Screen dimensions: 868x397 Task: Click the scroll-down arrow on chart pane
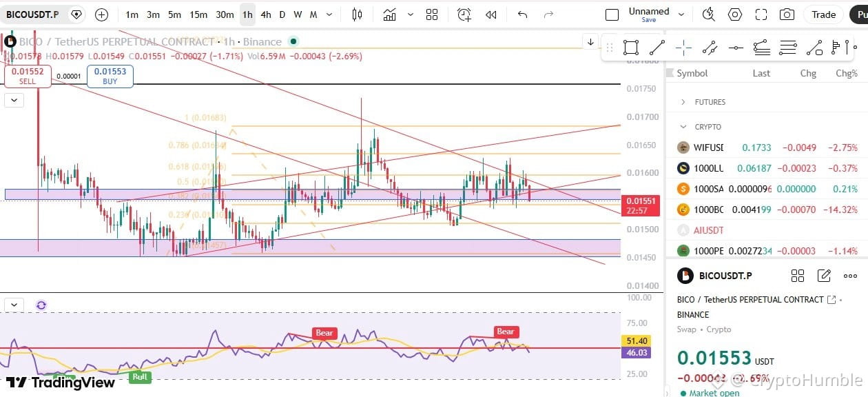click(x=590, y=42)
